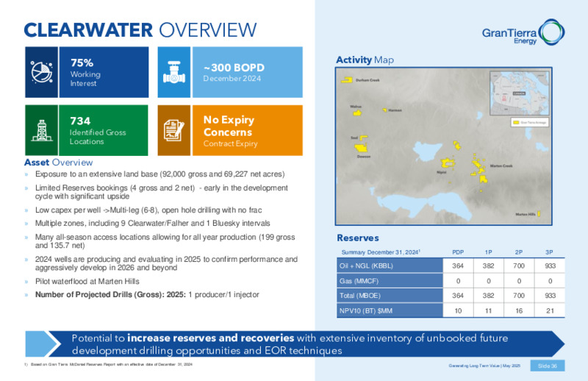
Task: Click the Harmon label on map
Action: pyautogui.click(x=395, y=110)
